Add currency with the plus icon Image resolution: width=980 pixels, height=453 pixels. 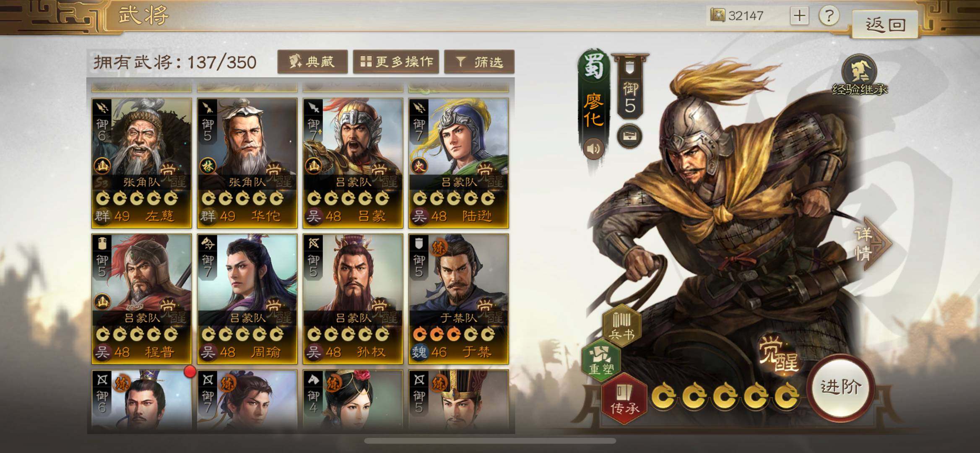[x=799, y=16]
